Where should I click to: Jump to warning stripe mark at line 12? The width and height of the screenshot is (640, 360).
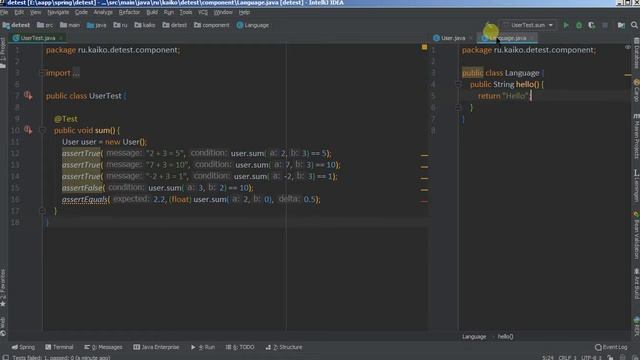pos(424,155)
